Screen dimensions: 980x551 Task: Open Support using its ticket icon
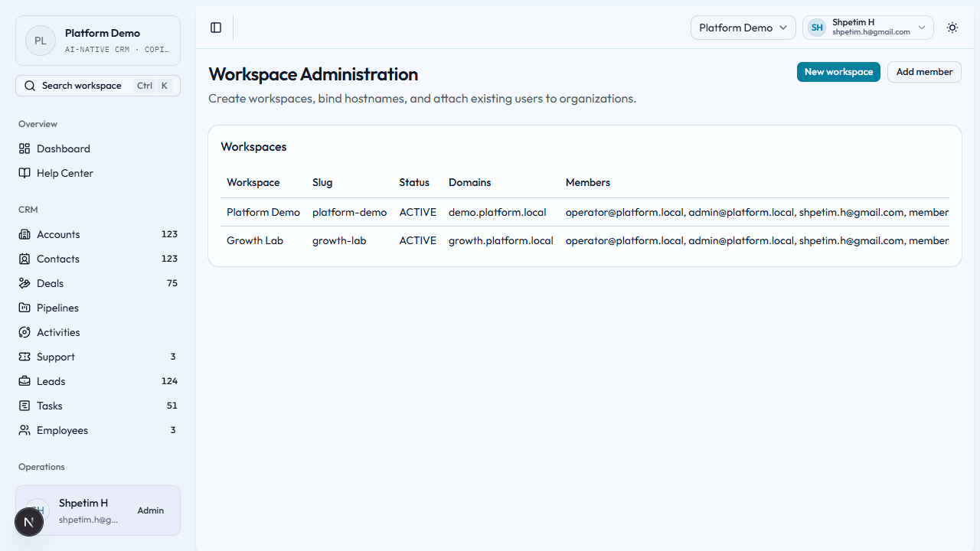point(24,357)
